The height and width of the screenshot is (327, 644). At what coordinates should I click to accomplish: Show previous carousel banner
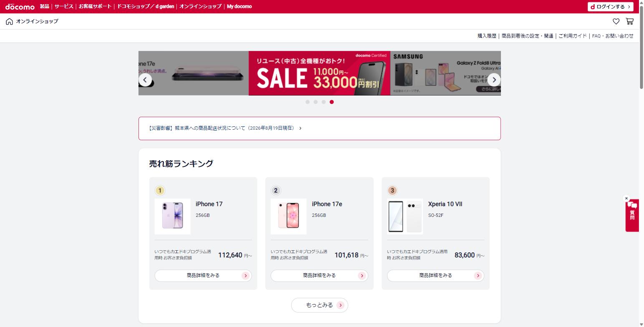[x=145, y=80]
